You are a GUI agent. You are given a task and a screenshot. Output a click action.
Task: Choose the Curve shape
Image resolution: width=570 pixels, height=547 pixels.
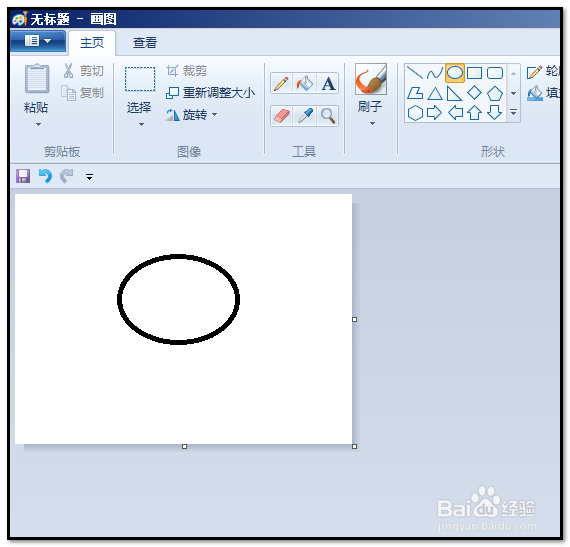[x=434, y=73]
